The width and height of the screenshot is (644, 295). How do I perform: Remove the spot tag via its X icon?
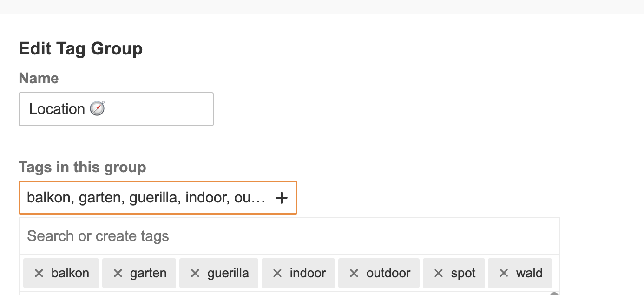tap(439, 273)
